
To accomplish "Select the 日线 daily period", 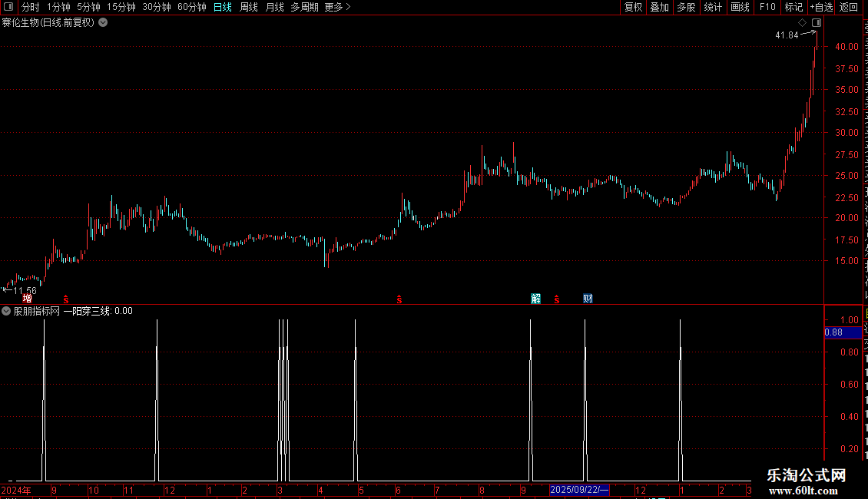I will point(223,7).
